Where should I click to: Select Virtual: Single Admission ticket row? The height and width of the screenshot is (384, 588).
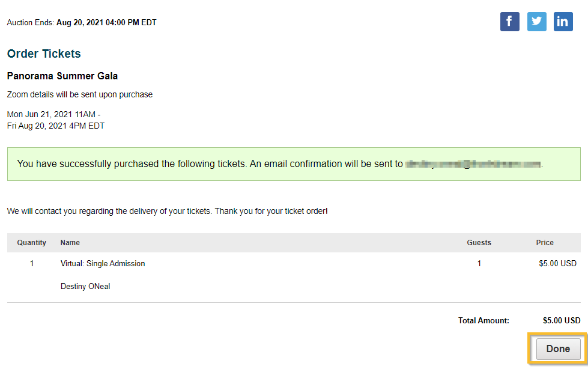tap(294, 263)
